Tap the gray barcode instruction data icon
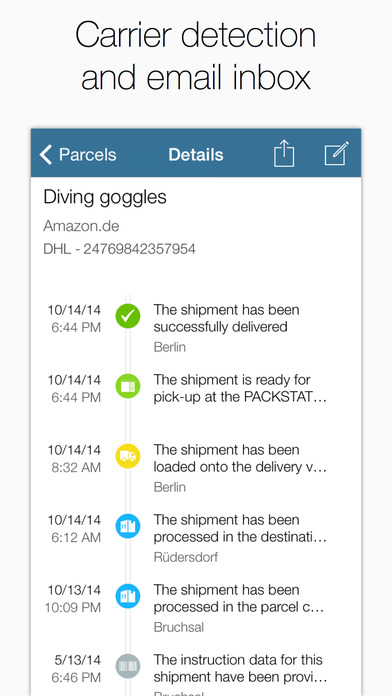This screenshot has height=696, width=392. point(128,667)
